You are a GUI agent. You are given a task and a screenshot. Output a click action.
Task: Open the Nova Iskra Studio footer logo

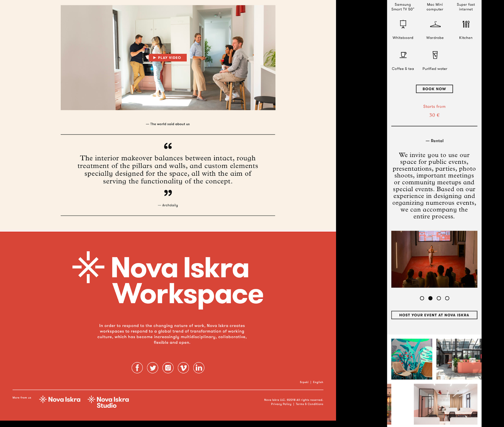(x=108, y=402)
